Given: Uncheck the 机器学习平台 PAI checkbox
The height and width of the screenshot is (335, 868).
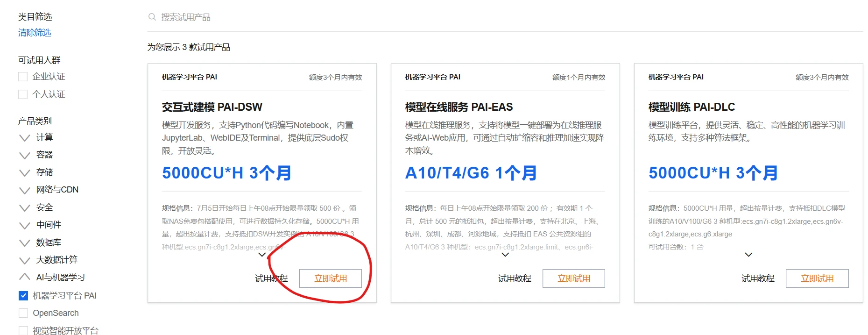Looking at the screenshot, I should (23, 296).
